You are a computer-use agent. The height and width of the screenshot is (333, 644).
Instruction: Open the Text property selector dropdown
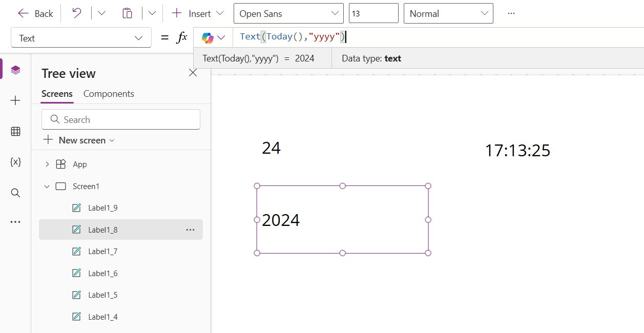tap(80, 37)
